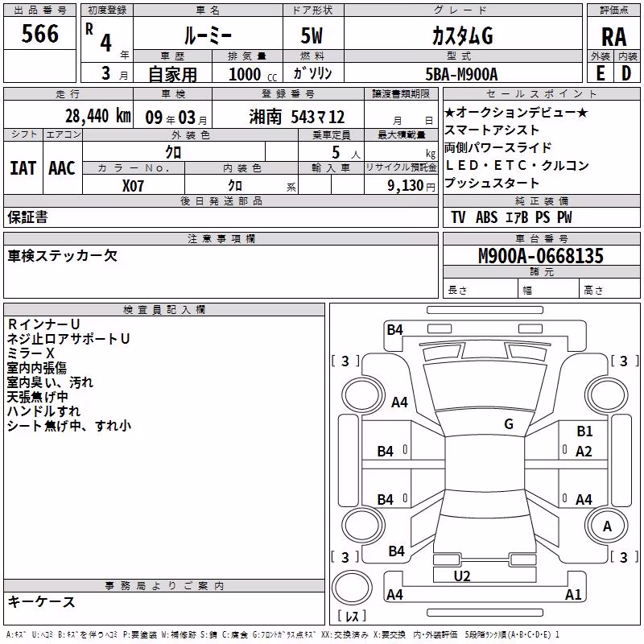This screenshot has width=644, height=644.
Task: Select sales point スマートアシスト
Action: [492, 130]
